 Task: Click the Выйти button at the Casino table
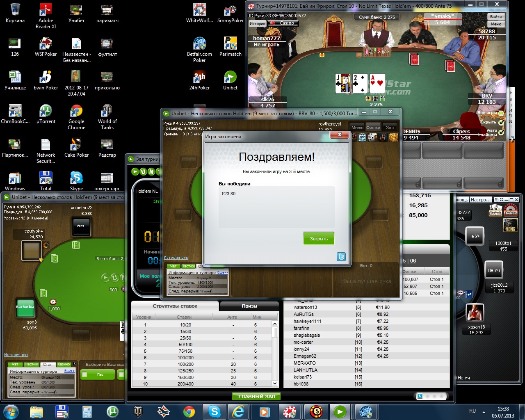[x=496, y=17]
